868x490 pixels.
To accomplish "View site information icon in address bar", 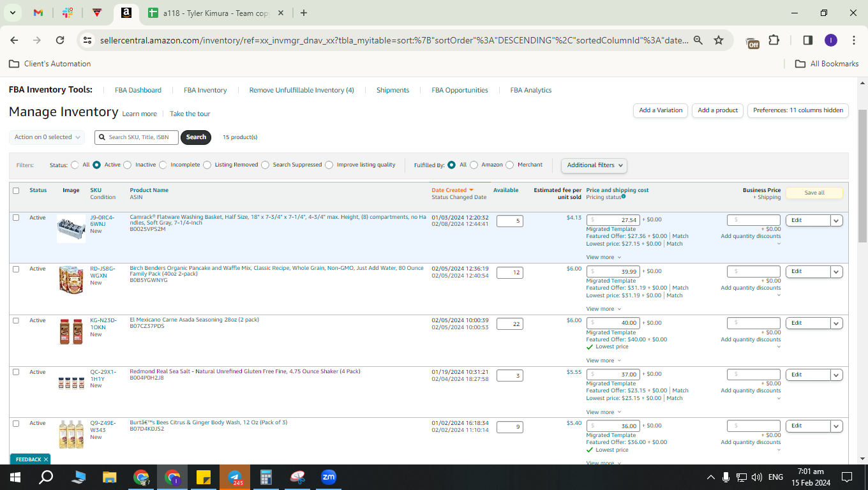I will (87, 40).
